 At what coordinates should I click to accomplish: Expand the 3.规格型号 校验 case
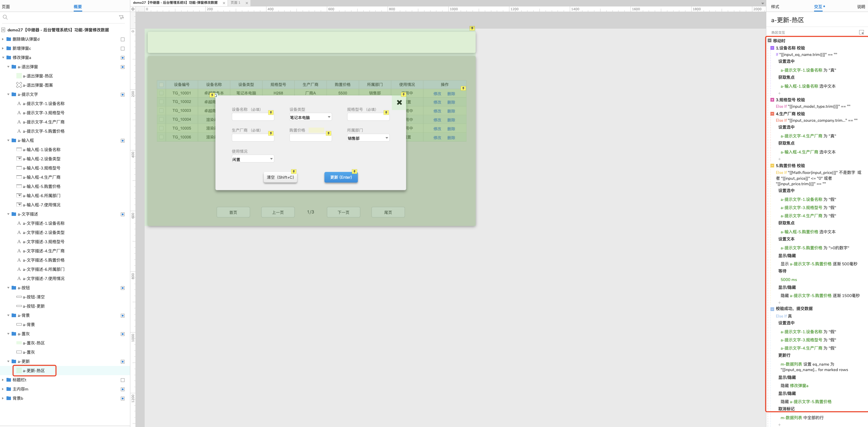772,100
